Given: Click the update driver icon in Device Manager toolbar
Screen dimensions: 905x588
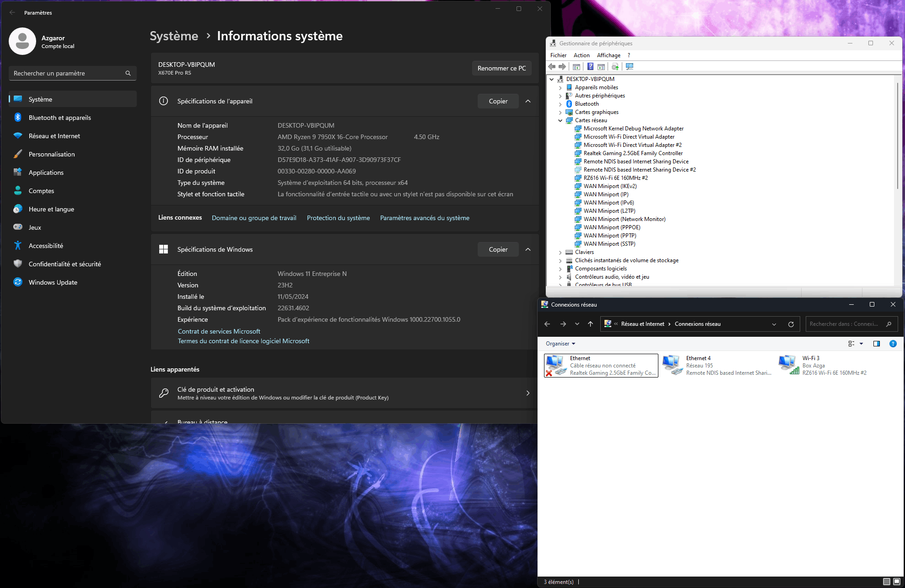Looking at the screenshot, I should 615,67.
